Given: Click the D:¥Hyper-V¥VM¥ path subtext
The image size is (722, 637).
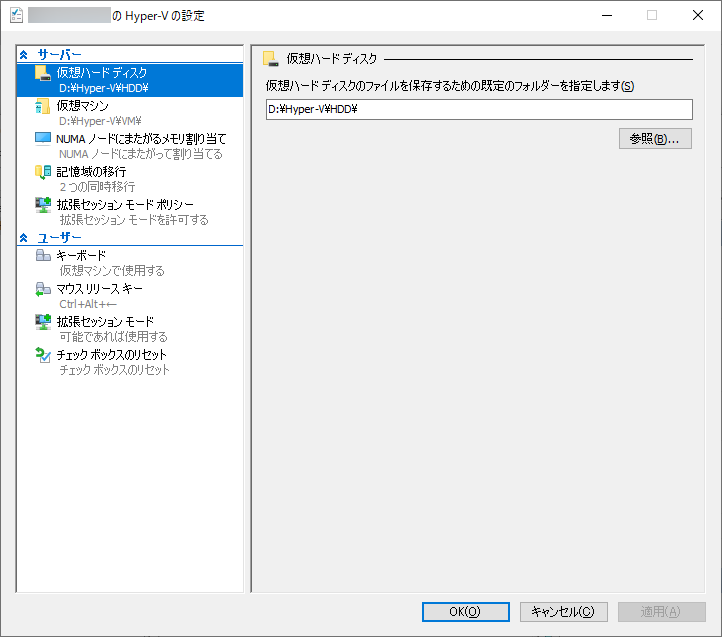Looking at the screenshot, I should (x=100, y=121).
